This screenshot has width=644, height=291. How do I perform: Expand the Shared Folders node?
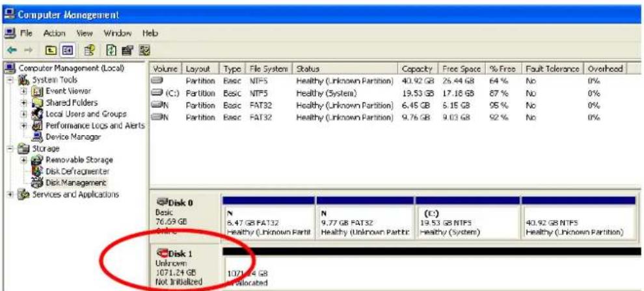pyautogui.click(x=25, y=103)
